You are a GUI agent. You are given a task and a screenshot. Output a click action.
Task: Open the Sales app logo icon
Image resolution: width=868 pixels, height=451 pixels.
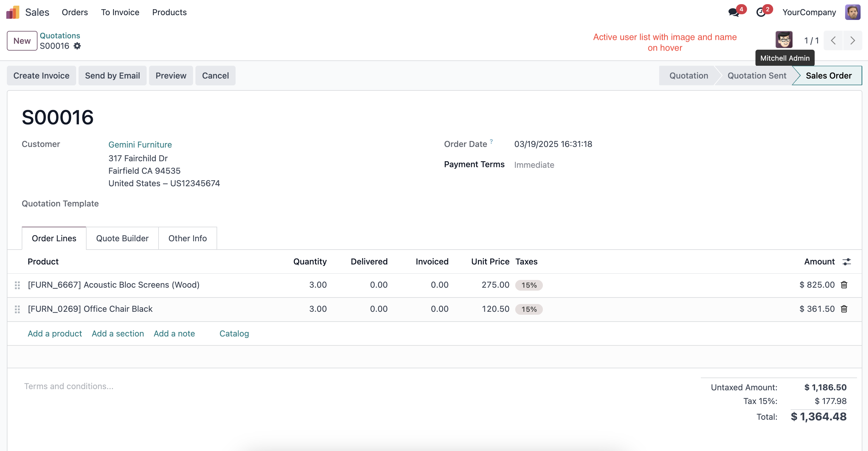pos(13,12)
